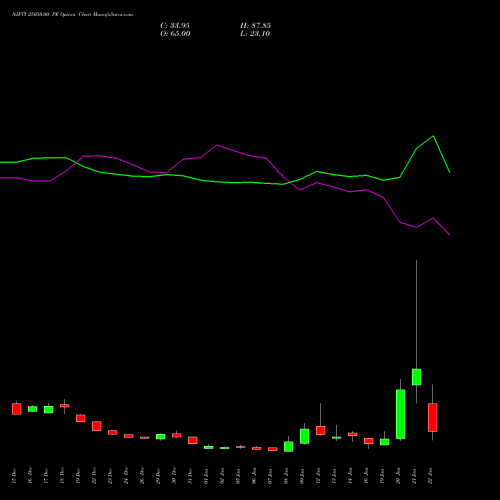Click the open value O: 65.00
The width and height of the screenshot is (500, 500).
pos(175,34)
